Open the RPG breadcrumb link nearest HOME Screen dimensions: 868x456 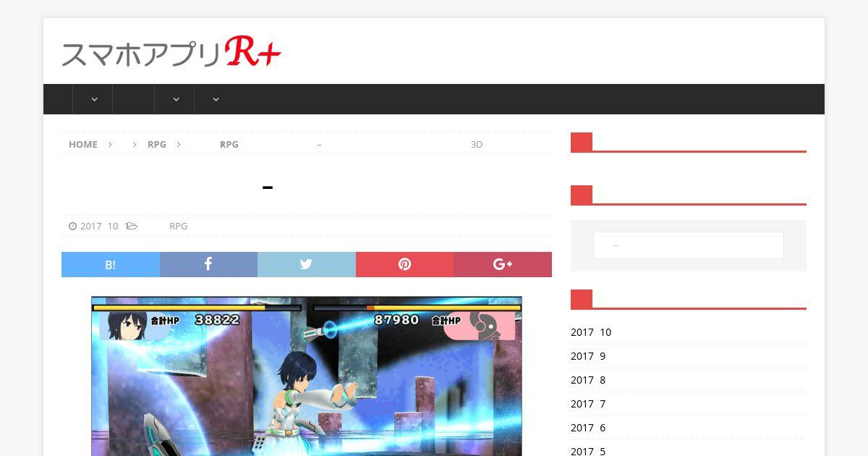point(157,144)
